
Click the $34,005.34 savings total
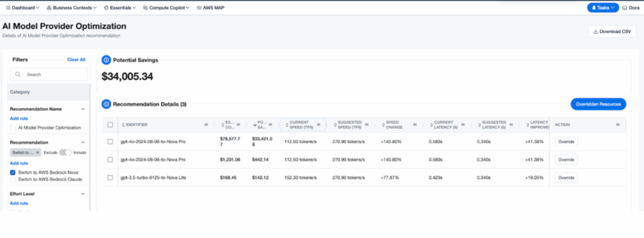pos(128,77)
